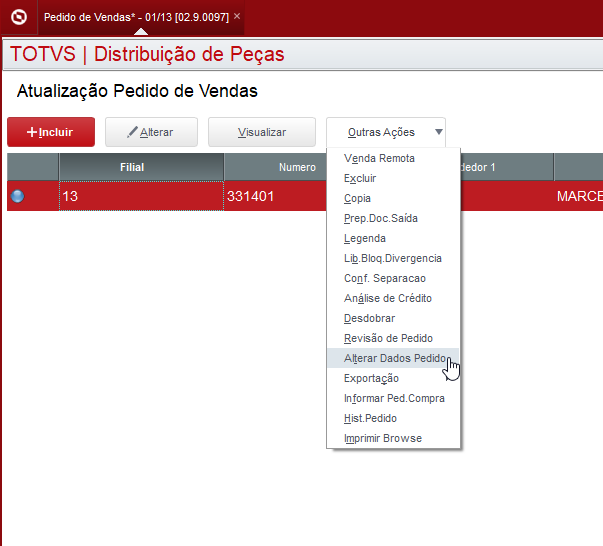Choose Copia from the menu
603x546 pixels.
click(x=393, y=198)
